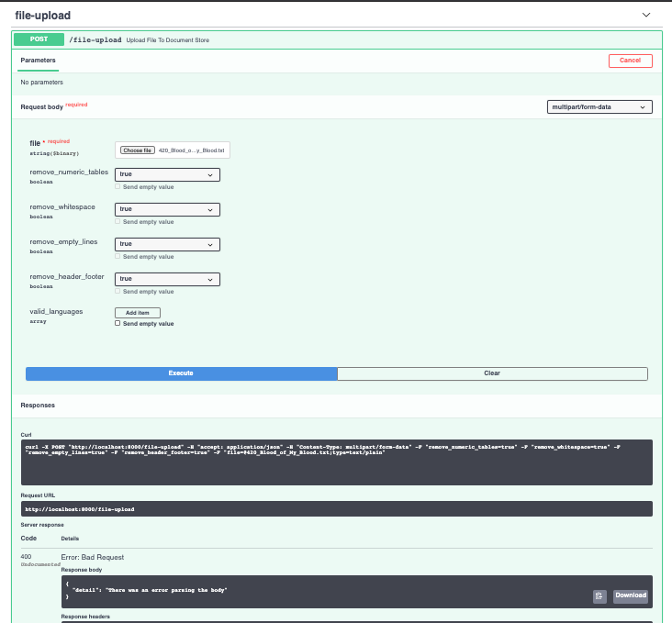
Task: Click the curl command text box
Action: coord(336,462)
